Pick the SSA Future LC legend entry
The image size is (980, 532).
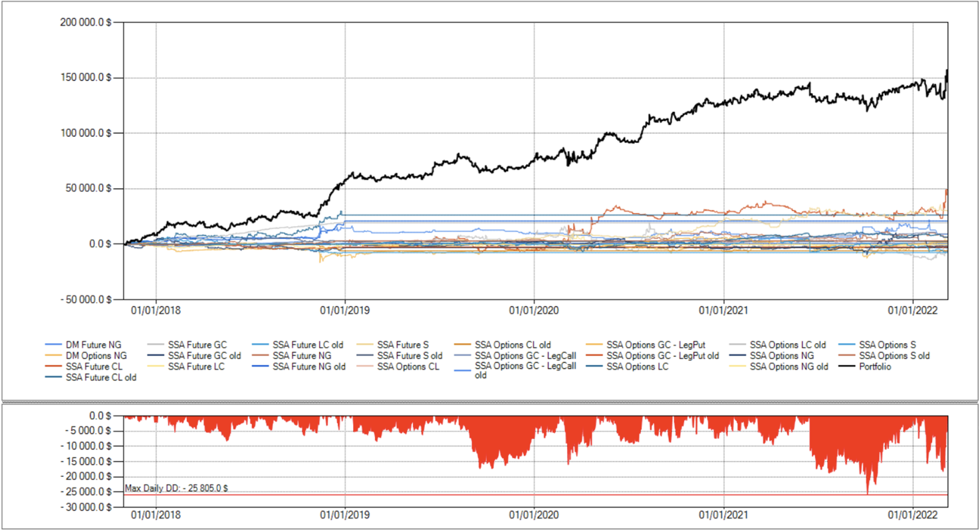click(197, 366)
